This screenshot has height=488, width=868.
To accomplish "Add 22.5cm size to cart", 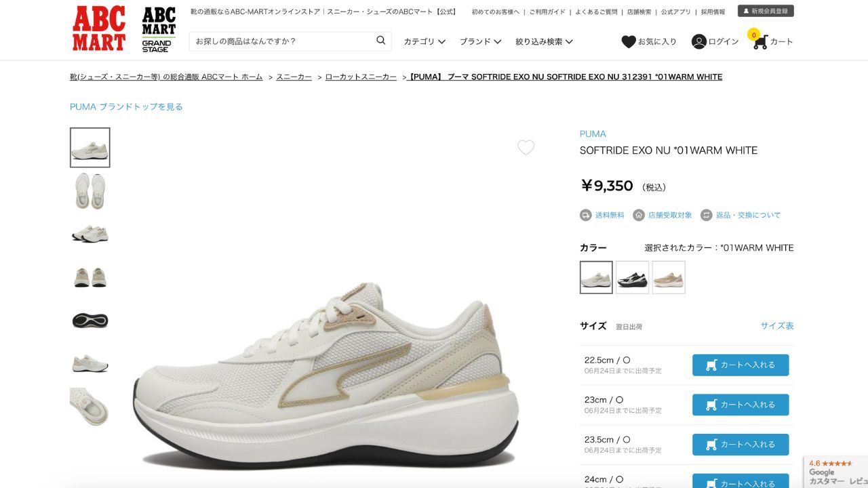I will coord(741,365).
